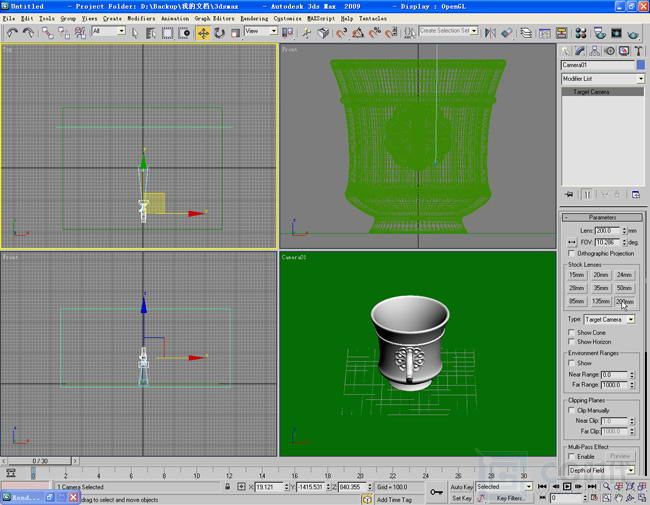This screenshot has height=505, width=650.
Task: Activate the Select and Scale tool
Action: [235, 33]
